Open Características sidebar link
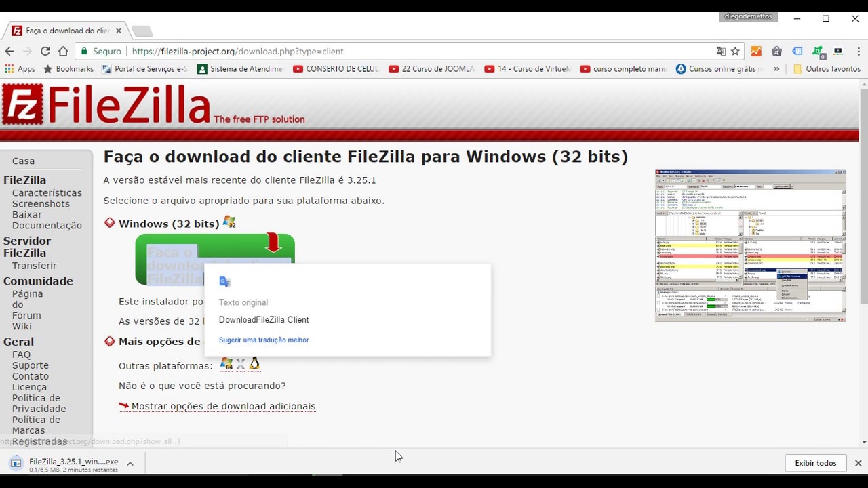Image resolution: width=868 pixels, height=488 pixels. [47, 192]
